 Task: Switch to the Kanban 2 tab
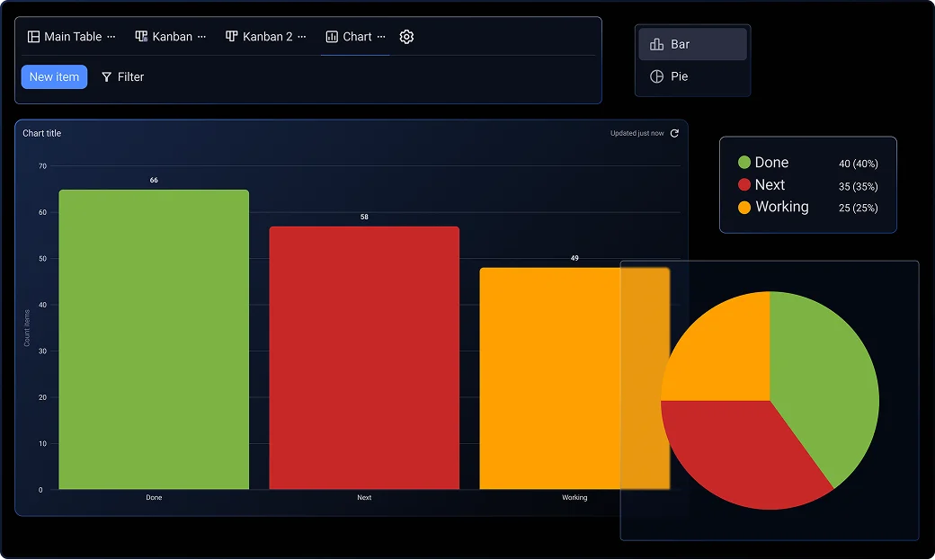[259, 36]
